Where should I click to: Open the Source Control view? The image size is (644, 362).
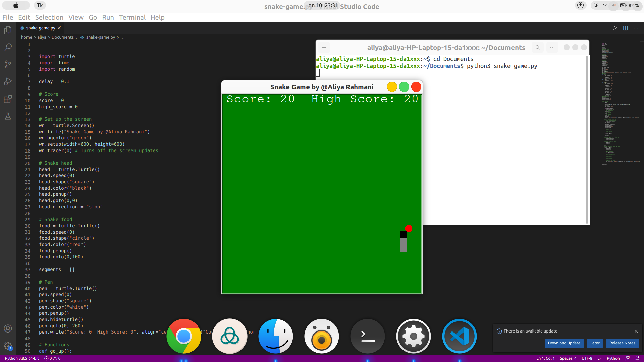(8, 64)
